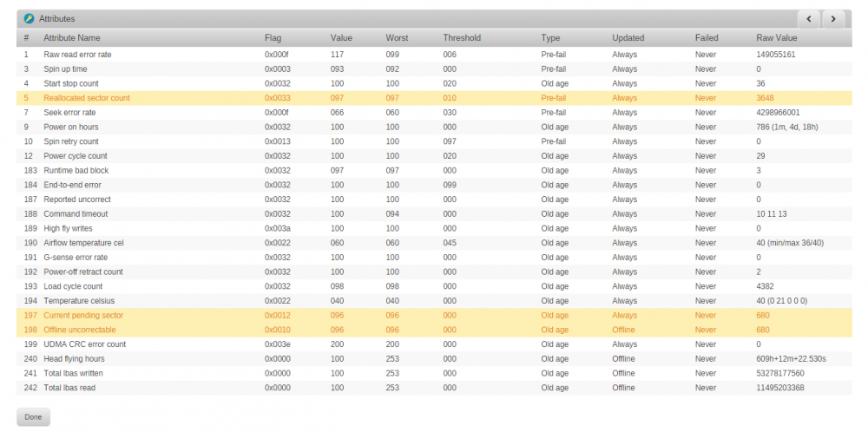Select the Seek error rate row

[434, 112]
